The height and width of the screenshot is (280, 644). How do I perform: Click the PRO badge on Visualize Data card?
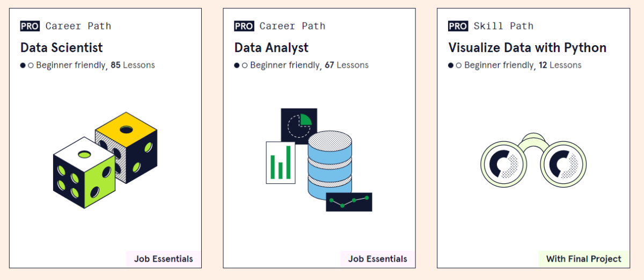pyautogui.click(x=458, y=26)
